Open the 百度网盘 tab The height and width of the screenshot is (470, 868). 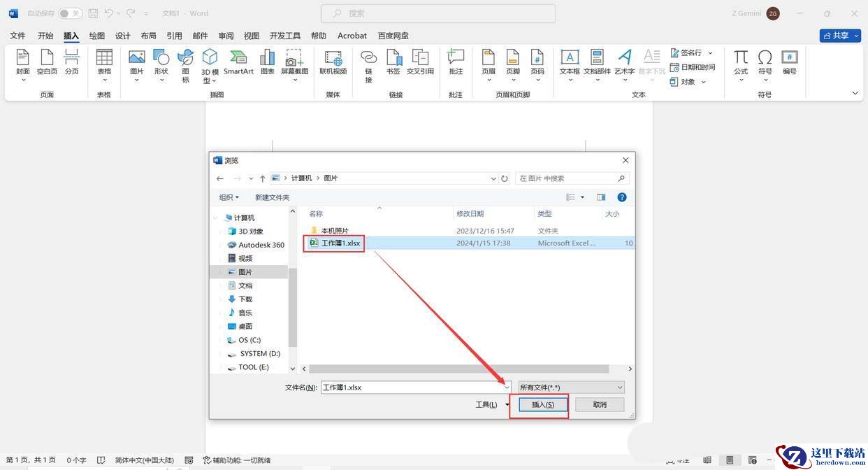(393, 36)
